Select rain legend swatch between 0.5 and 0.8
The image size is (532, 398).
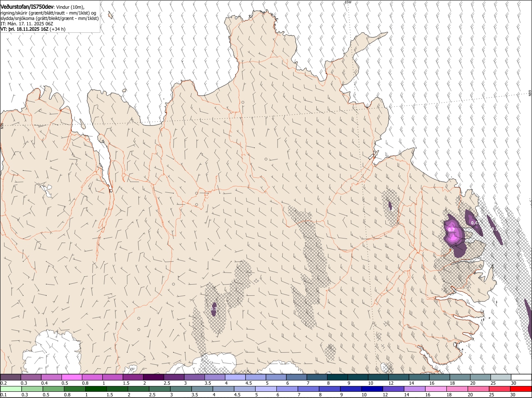(x=53, y=389)
